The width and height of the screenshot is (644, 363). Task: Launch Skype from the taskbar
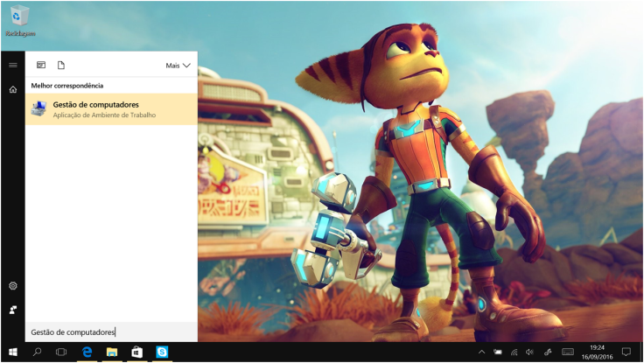tap(162, 352)
